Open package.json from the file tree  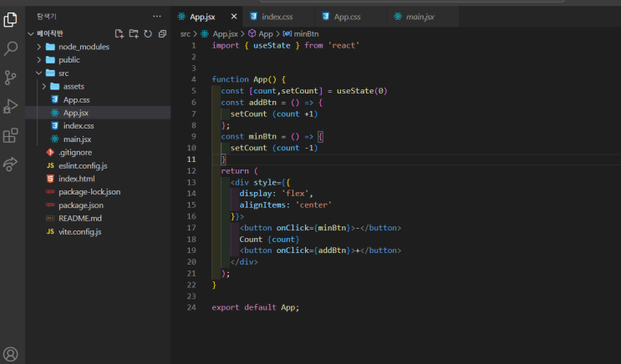coord(80,205)
